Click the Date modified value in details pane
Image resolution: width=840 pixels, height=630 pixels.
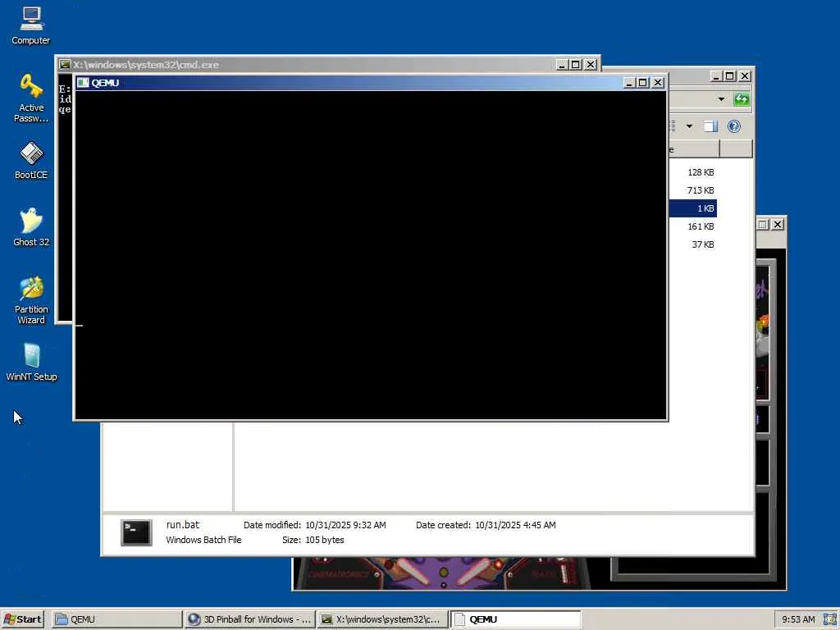(345, 525)
